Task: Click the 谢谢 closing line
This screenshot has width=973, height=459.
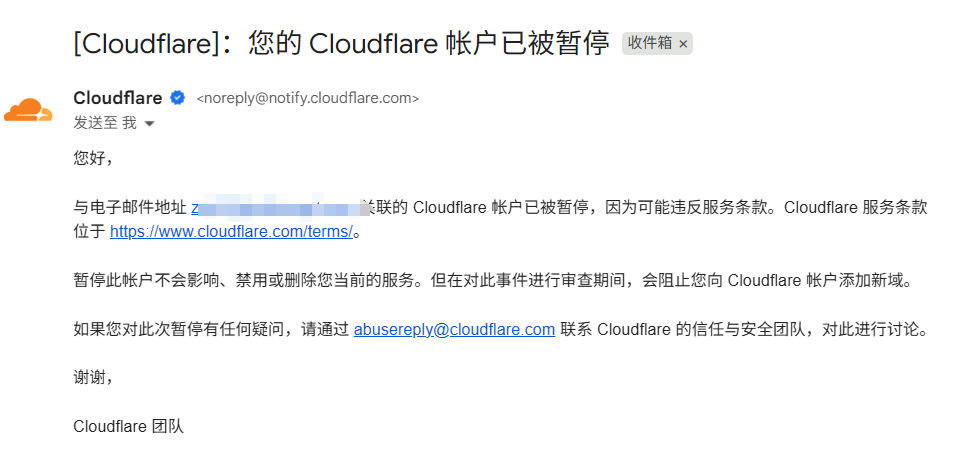Action: coord(93,378)
